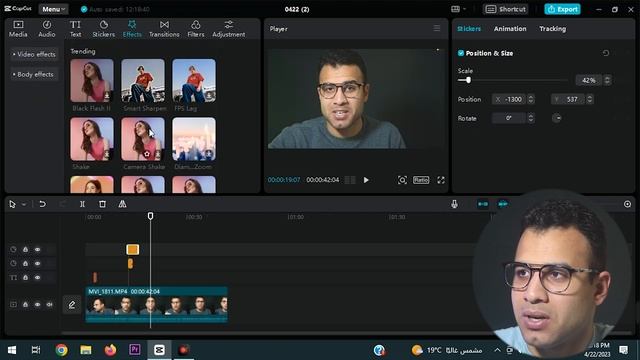Select the Stickers tab in the inspector
Viewport: 640px width, 360px height.
[x=469, y=29]
